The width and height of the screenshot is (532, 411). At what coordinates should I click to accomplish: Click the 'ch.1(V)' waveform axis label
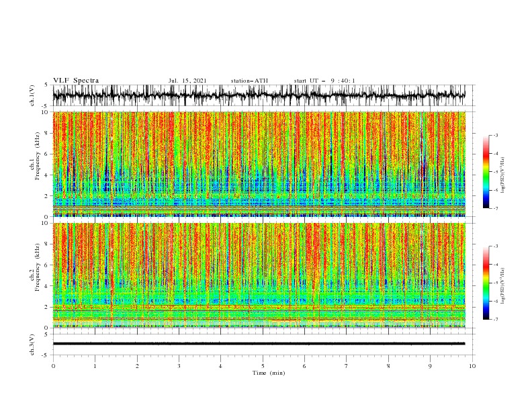(x=32, y=95)
